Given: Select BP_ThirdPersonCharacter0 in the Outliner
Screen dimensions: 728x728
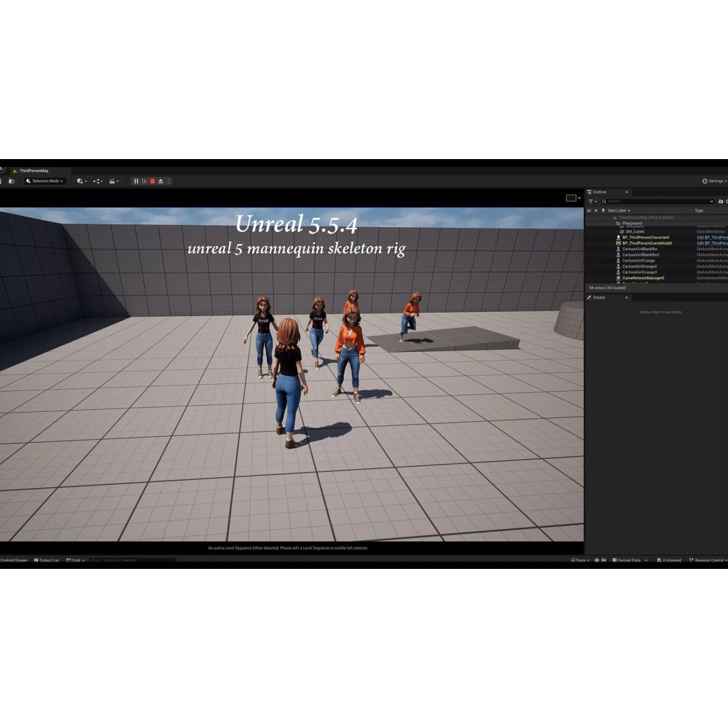Looking at the screenshot, I should tap(645, 238).
